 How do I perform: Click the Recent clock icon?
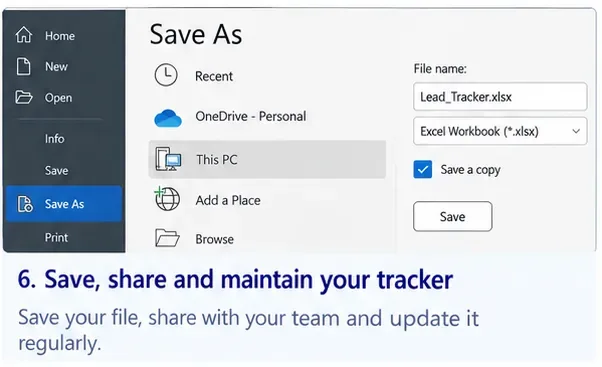166,75
